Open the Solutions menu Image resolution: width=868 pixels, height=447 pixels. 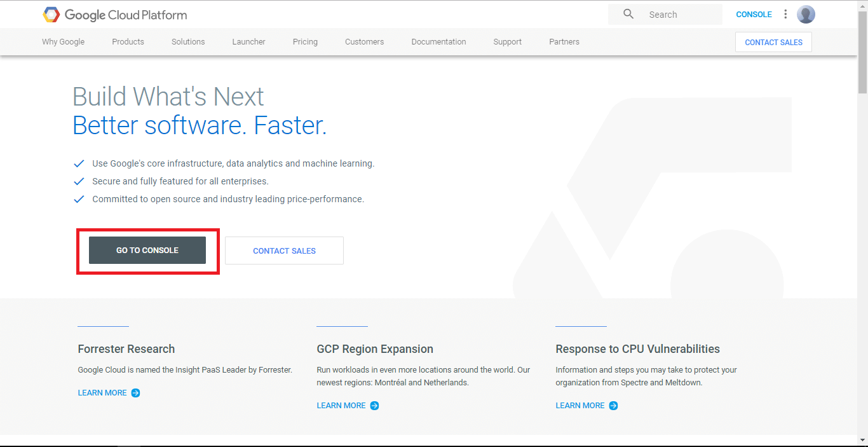tap(188, 42)
